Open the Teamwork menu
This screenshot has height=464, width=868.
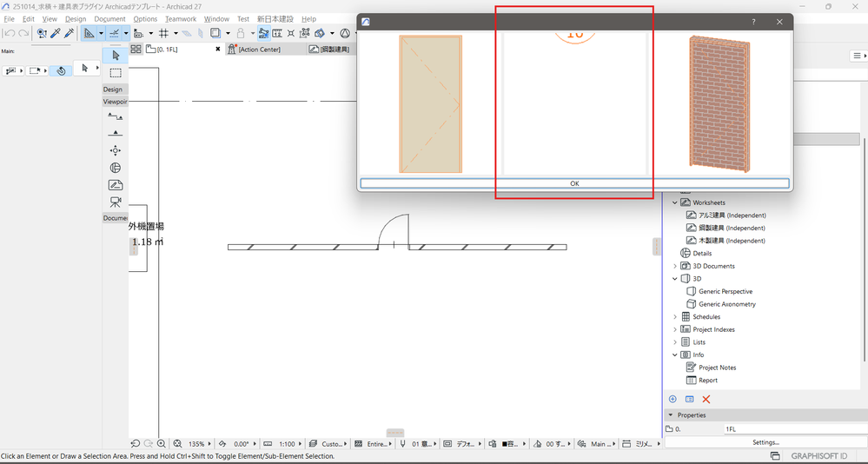tap(181, 19)
